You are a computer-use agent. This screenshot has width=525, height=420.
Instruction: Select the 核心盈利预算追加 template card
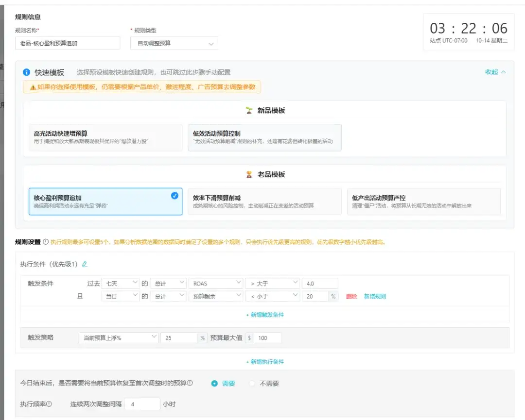coord(105,202)
